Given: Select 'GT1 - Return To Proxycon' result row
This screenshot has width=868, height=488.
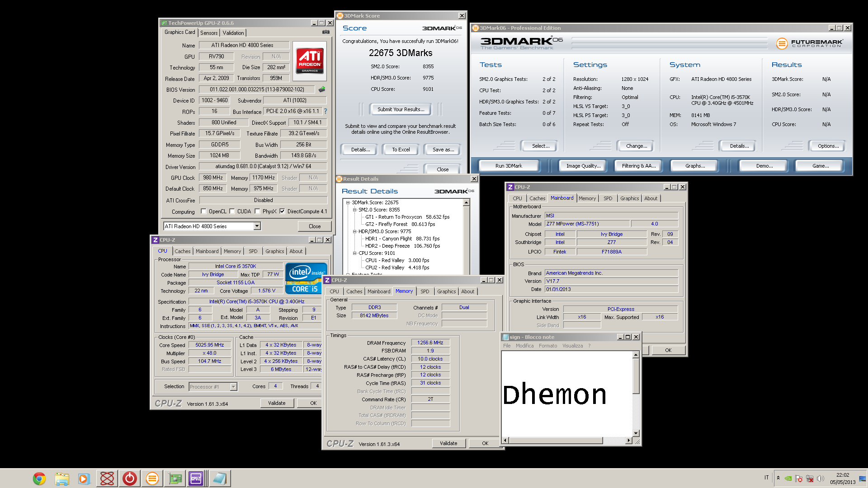Looking at the screenshot, I should pos(407,217).
